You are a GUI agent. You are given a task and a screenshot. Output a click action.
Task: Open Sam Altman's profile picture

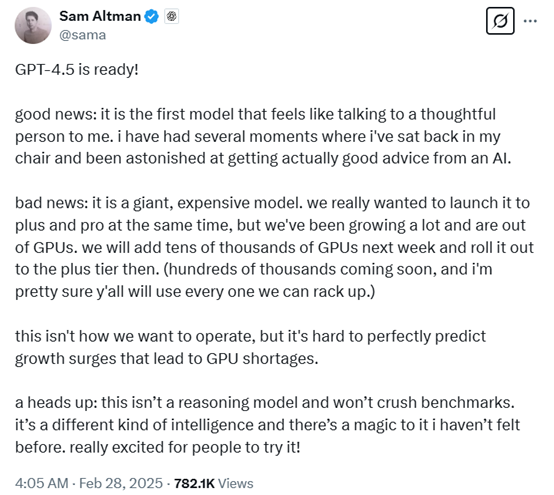(33, 26)
